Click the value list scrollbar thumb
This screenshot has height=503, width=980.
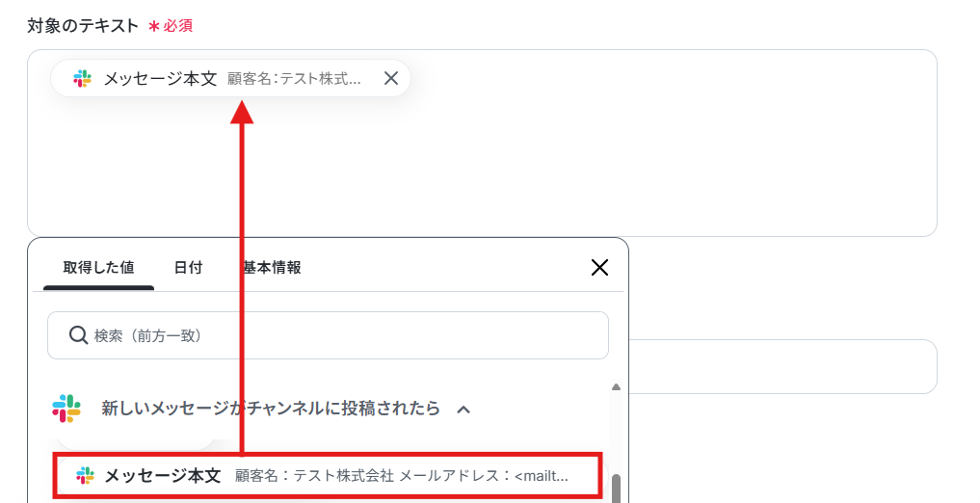(617, 488)
